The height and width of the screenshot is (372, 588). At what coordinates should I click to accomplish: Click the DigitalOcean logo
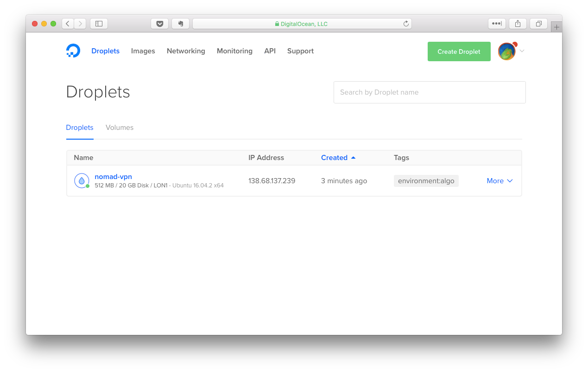[73, 51]
